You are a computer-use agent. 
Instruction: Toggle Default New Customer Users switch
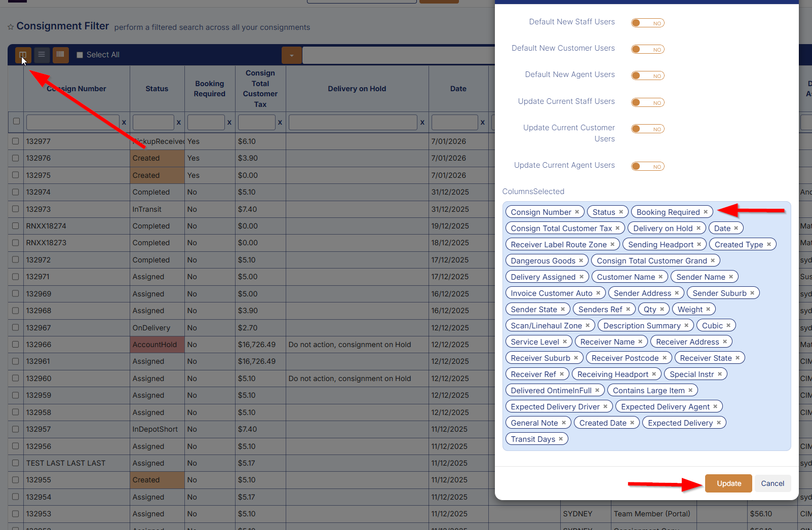tap(647, 49)
